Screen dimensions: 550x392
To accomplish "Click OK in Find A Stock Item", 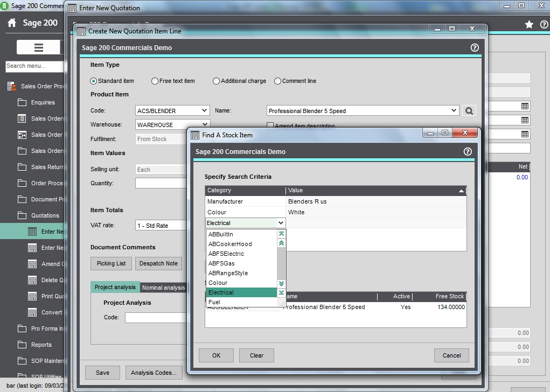I will [216, 355].
